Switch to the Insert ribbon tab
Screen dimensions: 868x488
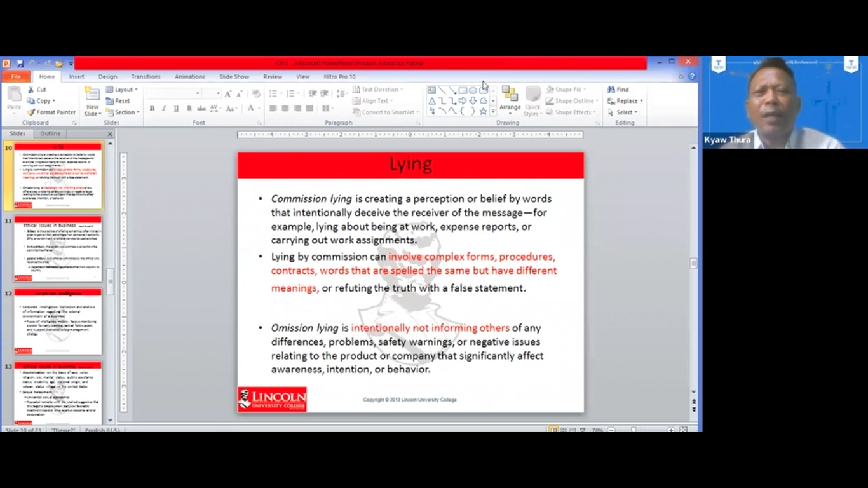coord(76,76)
